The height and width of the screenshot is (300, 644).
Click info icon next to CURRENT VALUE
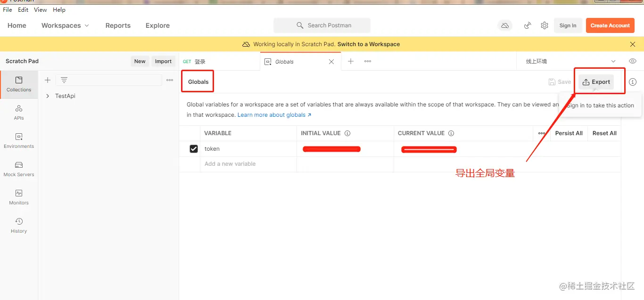451,133
